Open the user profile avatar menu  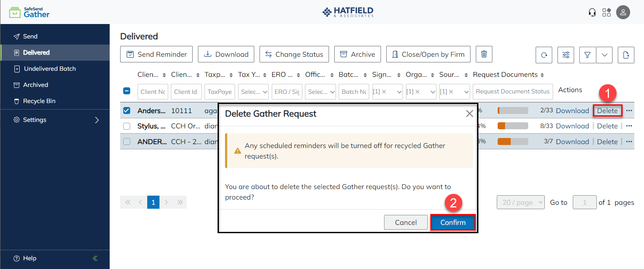623,12
